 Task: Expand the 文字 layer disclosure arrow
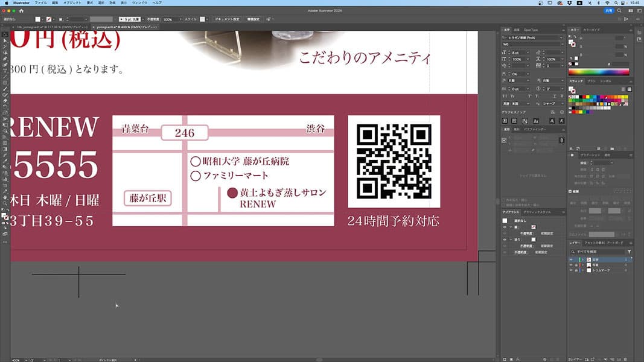(582, 259)
